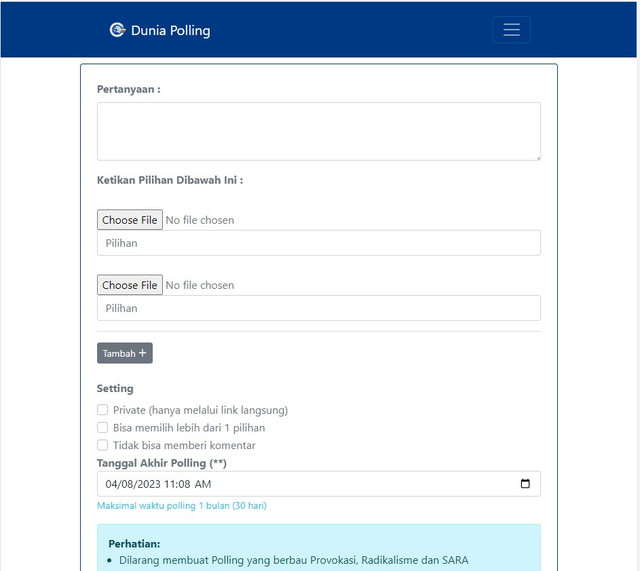The height and width of the screenshot is (571, 640).
Task: Click the Dilarang membuat Polling warning text
Action: (x=293, y=560)
